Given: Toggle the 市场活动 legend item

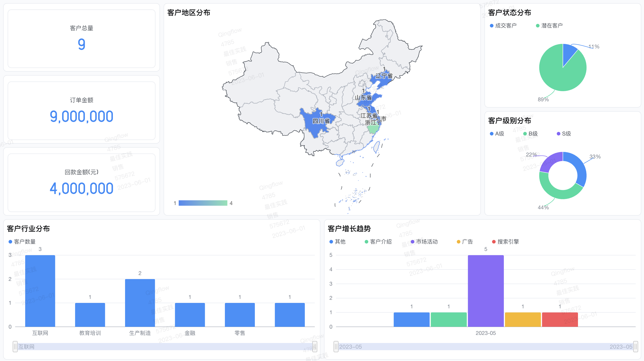Looking at the screenshot, I should point(424,242).
